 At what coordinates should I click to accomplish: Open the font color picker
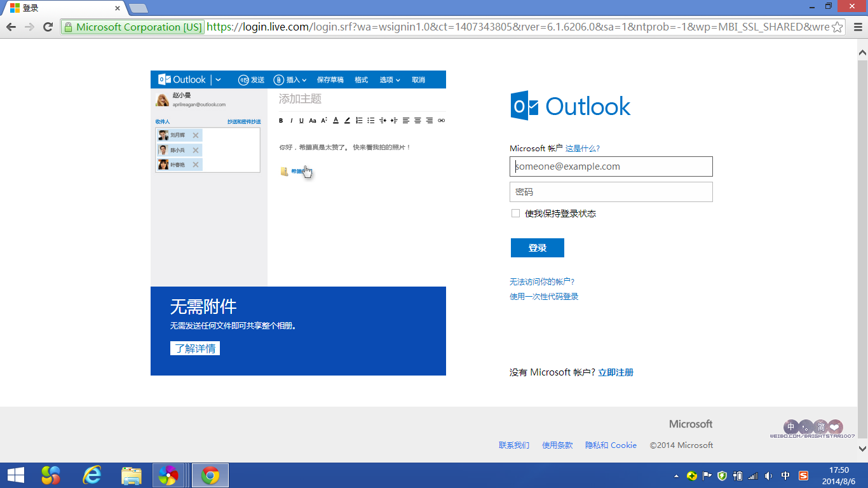(x=336, y=120)
